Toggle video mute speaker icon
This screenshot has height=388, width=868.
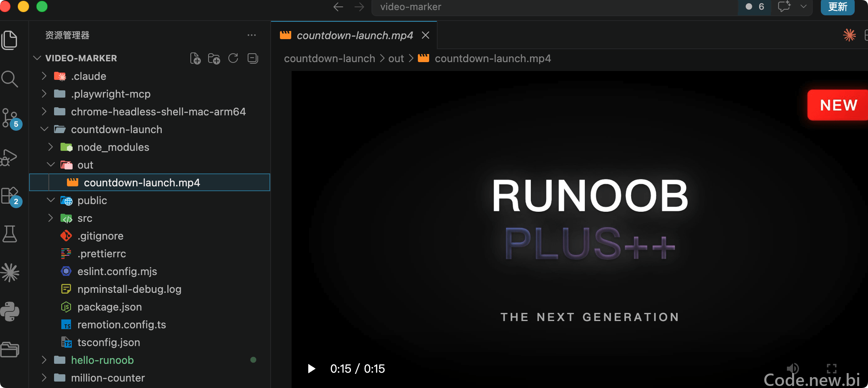(x=793, y=368)
